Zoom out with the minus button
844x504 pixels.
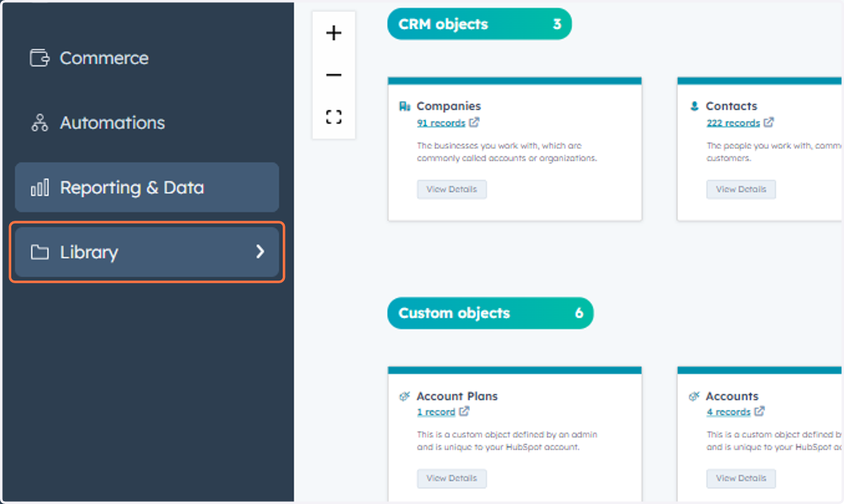tap(334, 75)
